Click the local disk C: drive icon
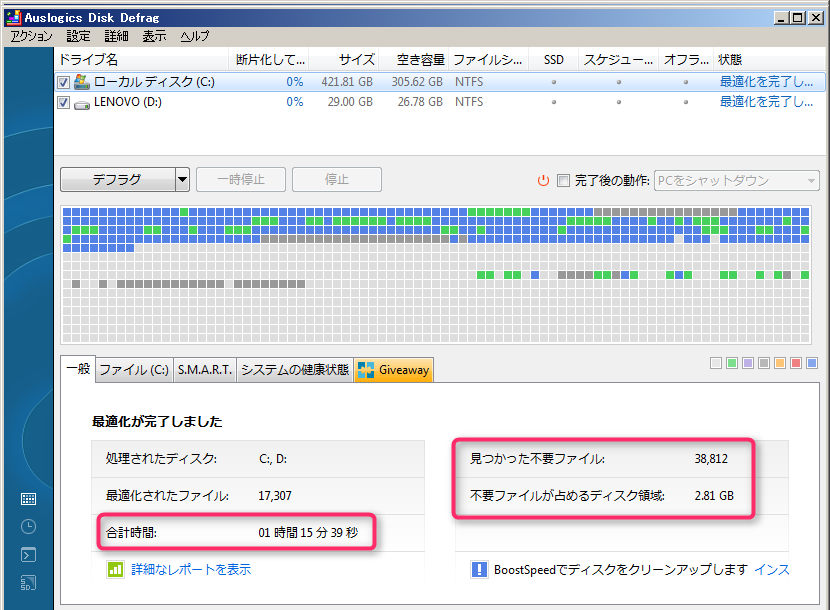 (82, 82)
